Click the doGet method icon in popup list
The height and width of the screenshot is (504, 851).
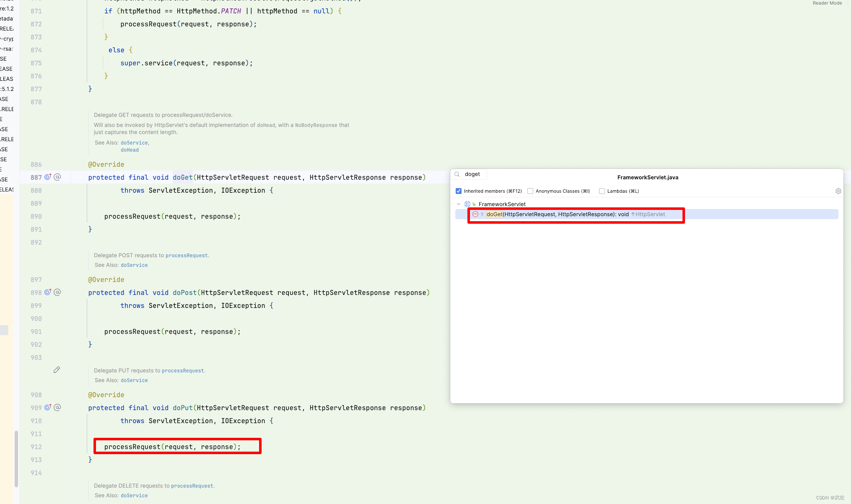tap(475, 214)
